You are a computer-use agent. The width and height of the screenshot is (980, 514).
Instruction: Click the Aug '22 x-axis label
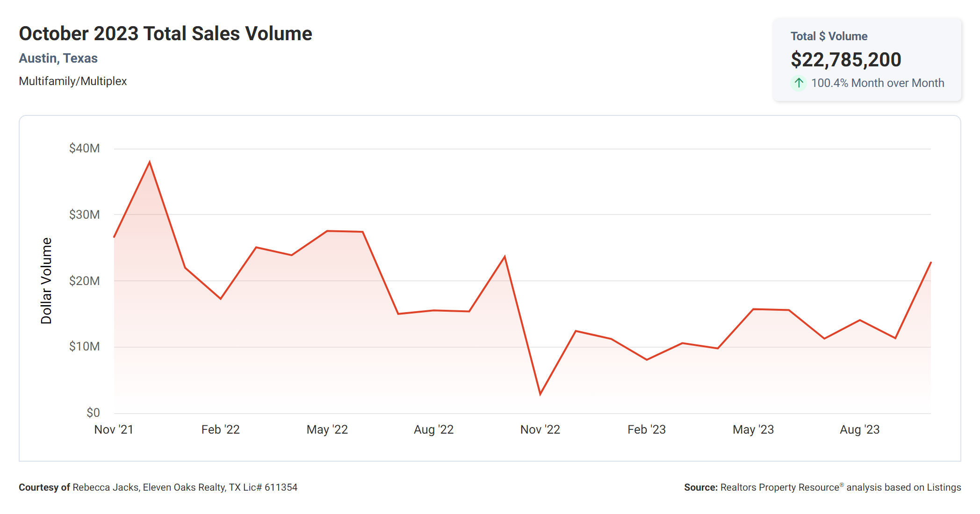pyautogui.click(x=433, y=429)
